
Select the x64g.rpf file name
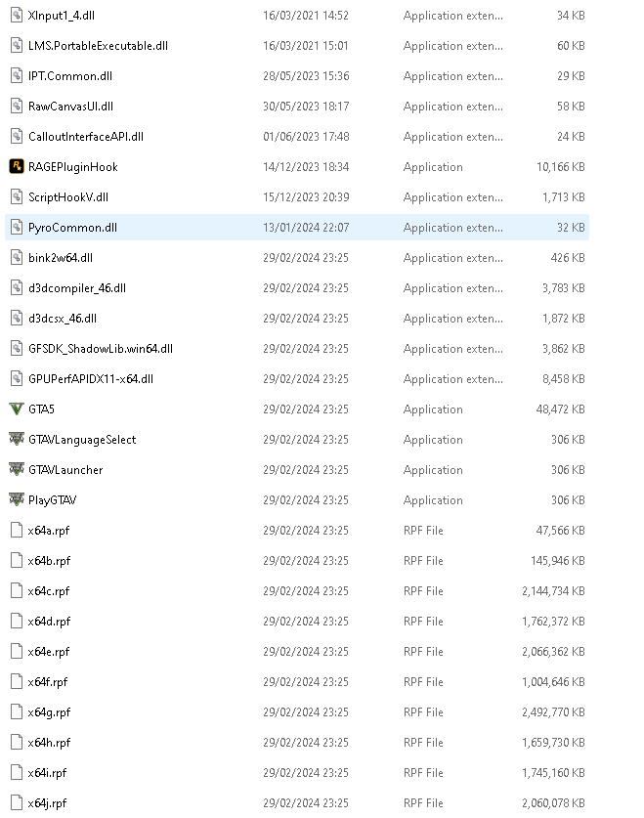pos(49,712)
